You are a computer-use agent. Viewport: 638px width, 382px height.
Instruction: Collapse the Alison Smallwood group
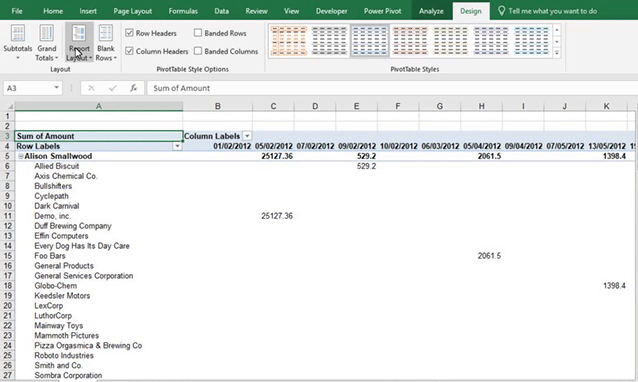pos(20,156)
